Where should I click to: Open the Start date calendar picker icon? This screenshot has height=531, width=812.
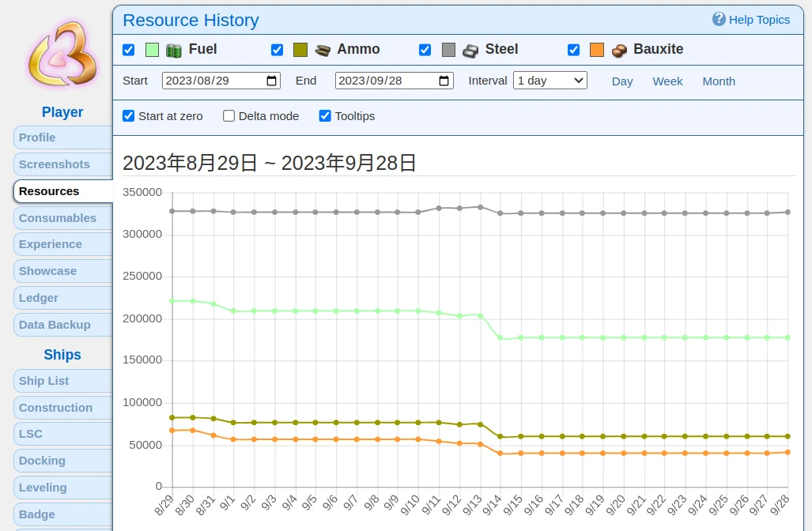point(271,81)
